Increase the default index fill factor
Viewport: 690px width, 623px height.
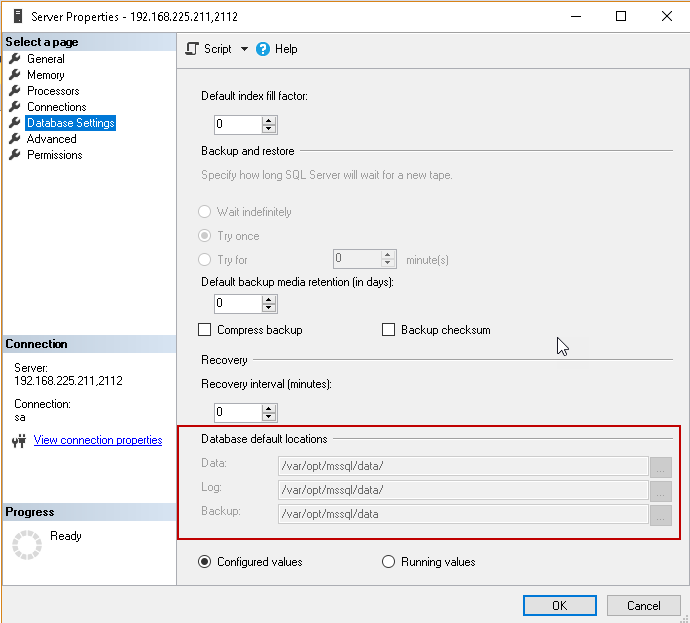click(269, 120)
